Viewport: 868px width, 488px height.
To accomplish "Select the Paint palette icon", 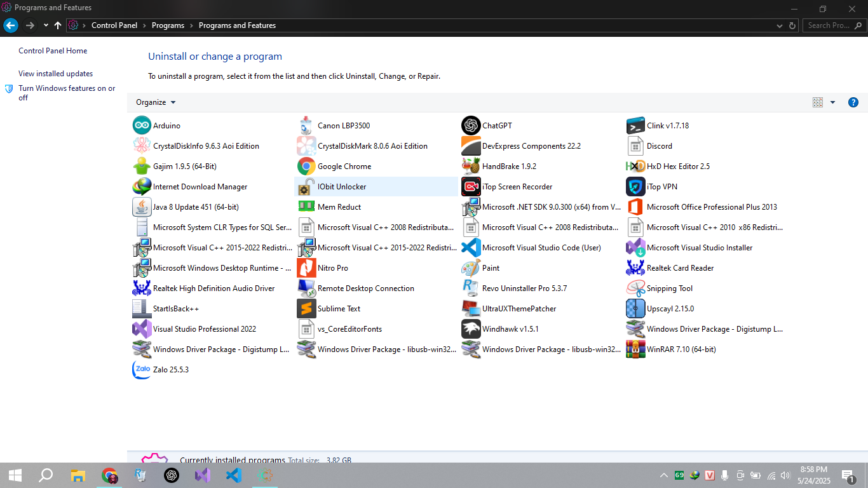I will 471,268.
